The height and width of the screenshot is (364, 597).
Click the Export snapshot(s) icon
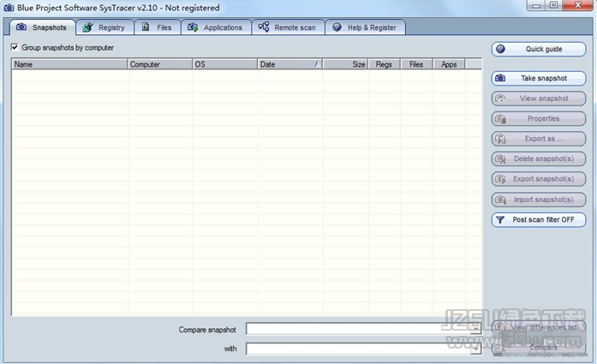[500, 179]
